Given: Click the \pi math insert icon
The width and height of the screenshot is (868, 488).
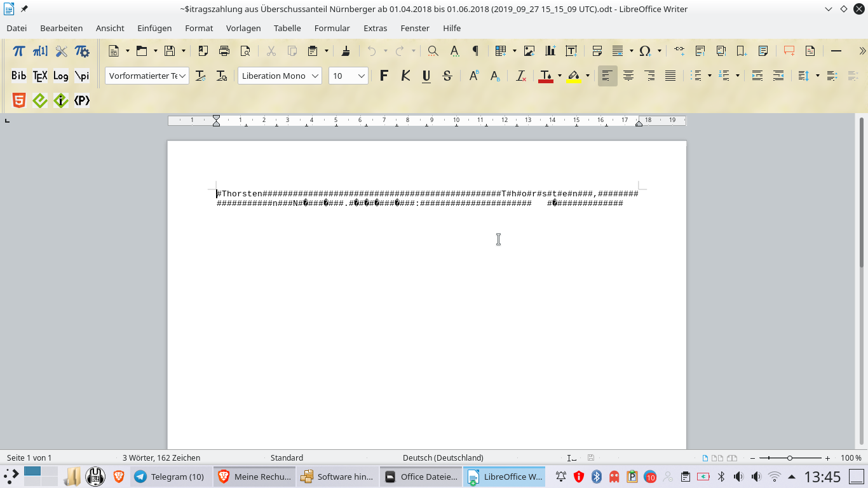Looking at the screenshot, I should coord(82,76).
